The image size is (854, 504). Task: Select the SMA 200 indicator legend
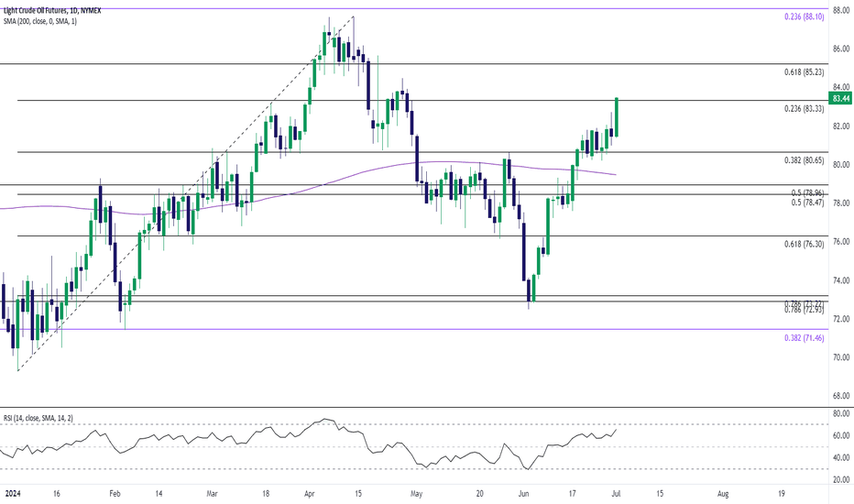(39, 21)
